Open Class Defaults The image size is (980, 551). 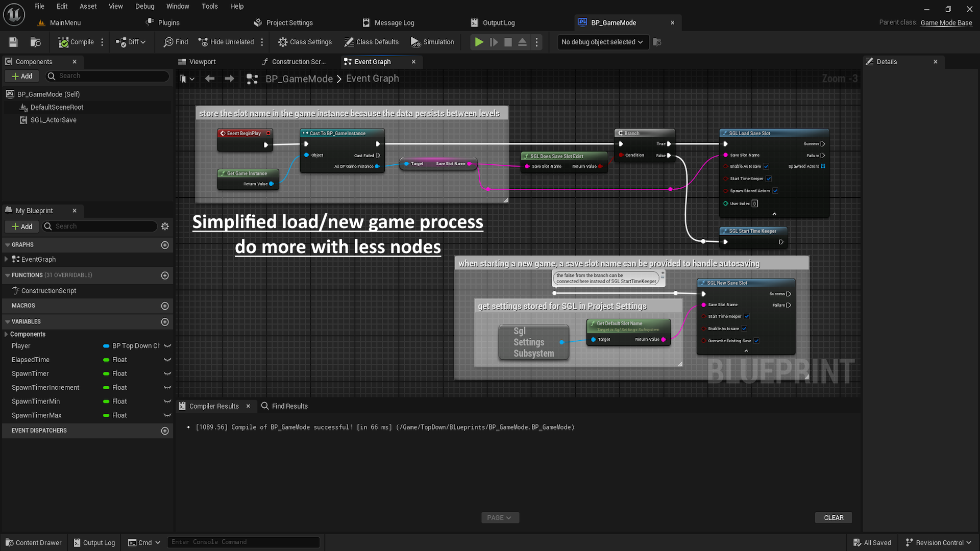coord(371,42)
